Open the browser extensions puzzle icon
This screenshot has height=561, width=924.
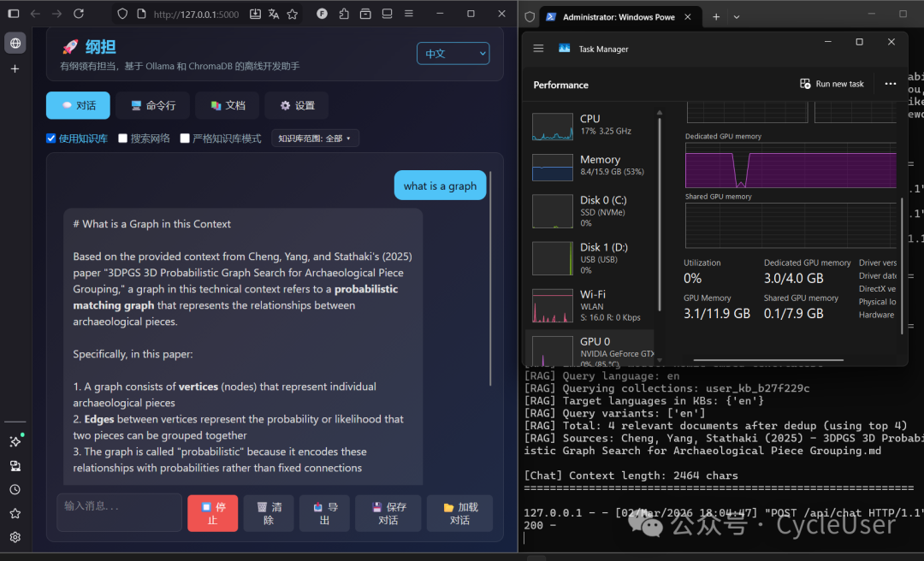pos(344,14)
